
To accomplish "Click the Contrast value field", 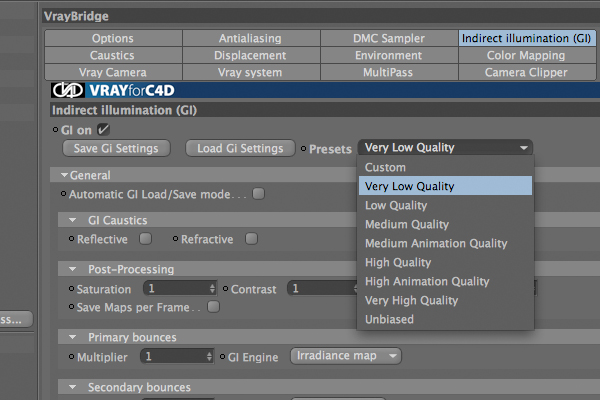I will point(323,289).
